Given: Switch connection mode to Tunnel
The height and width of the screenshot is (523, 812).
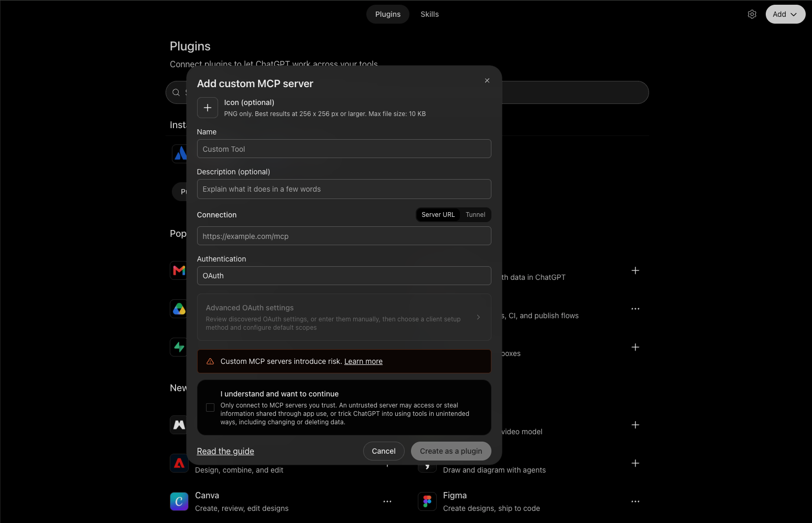Looking at the screenshot, I should pyautogui.click(x=476, y=215).
